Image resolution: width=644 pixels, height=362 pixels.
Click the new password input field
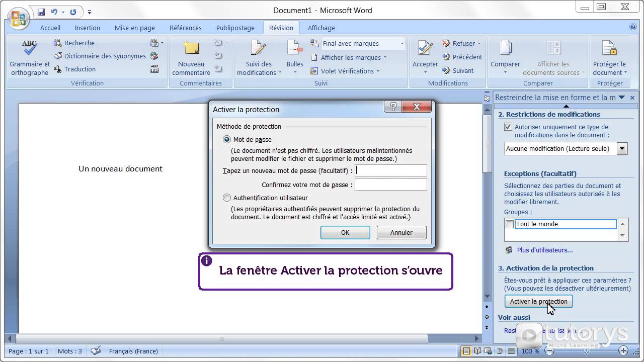(x=391, y=170)
